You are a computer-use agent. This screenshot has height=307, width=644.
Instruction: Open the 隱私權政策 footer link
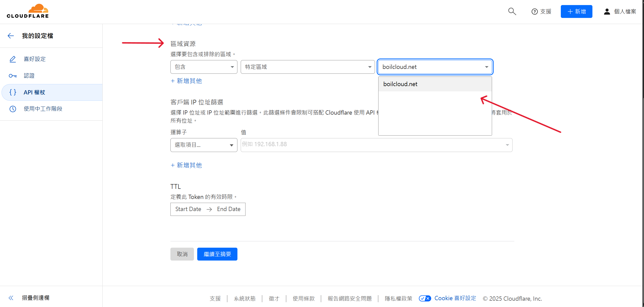tap(398, 299)
